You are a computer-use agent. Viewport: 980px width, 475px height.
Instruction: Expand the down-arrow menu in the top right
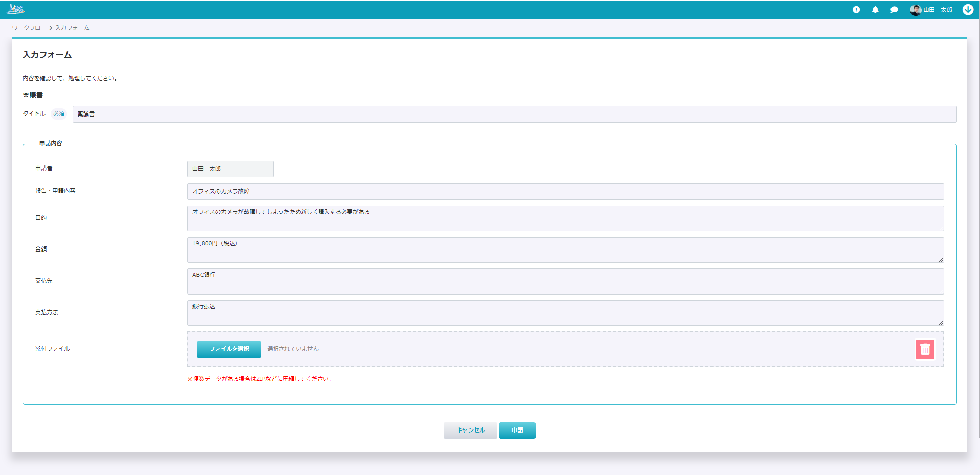coord(968,10)
